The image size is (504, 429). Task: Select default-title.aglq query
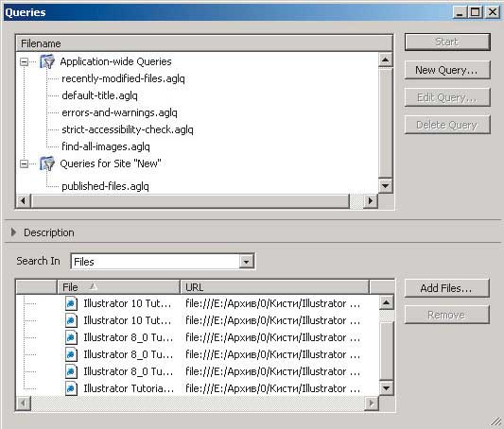tap(99, 95)
